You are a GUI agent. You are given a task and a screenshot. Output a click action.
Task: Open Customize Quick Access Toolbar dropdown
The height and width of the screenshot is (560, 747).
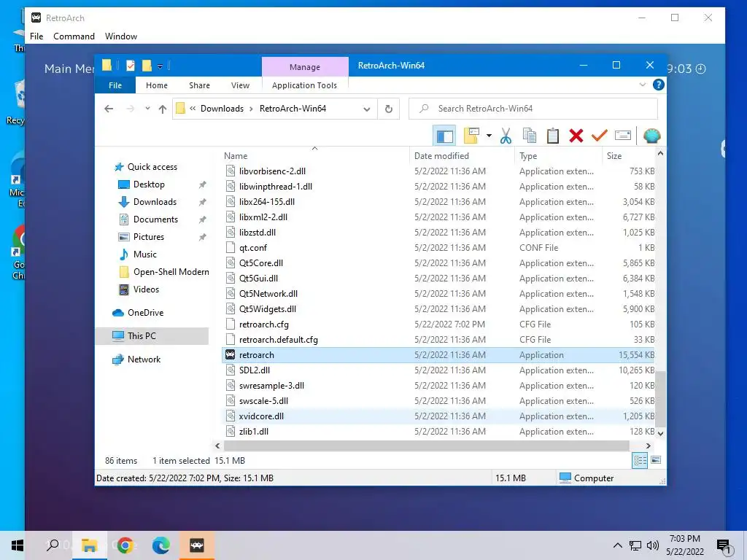tap(160, 66)
